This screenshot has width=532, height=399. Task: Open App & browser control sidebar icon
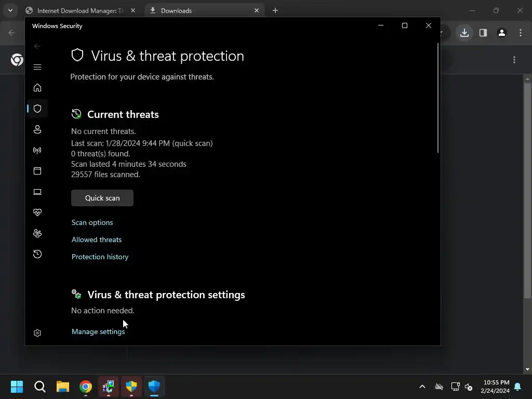[x=37, y=171]
